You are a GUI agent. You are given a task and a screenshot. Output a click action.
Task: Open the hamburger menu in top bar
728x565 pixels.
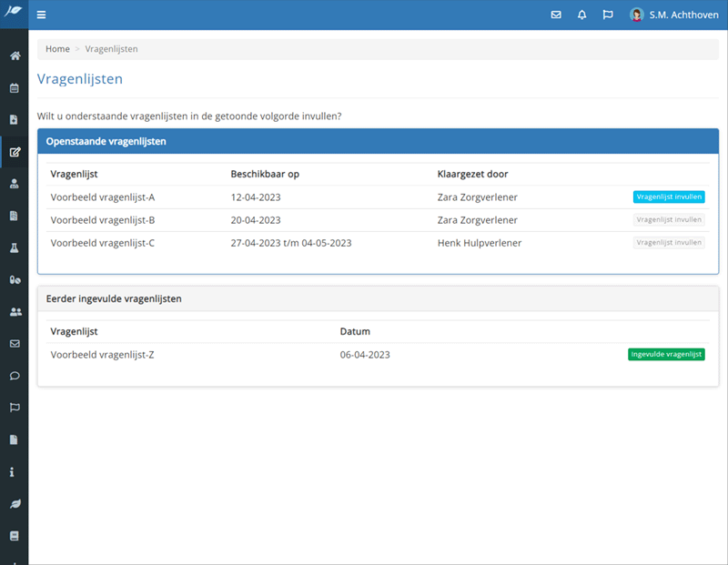pos(42,15)
